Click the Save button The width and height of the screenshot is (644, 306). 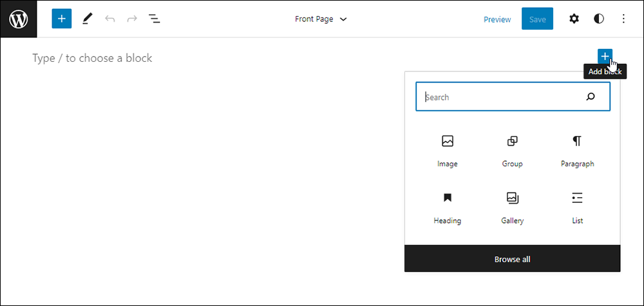pos(537,19)
